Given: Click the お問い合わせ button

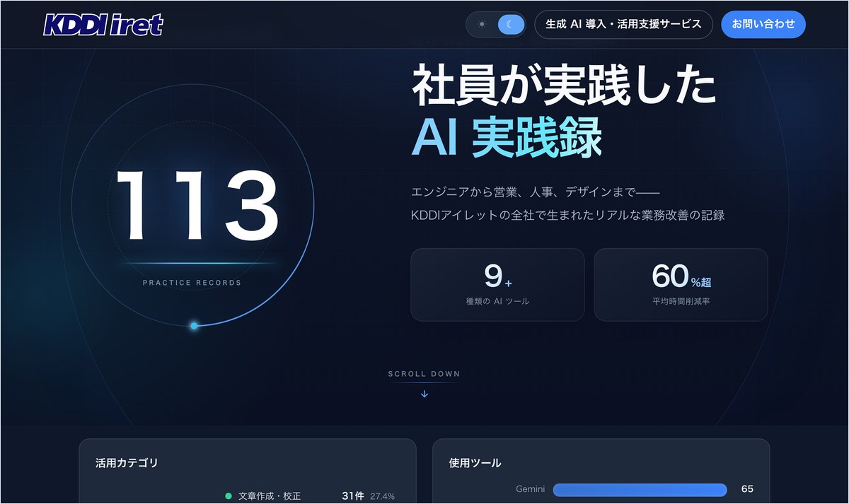Looking at the screenshot, I should pyautogui.click(x=763, y=24).
